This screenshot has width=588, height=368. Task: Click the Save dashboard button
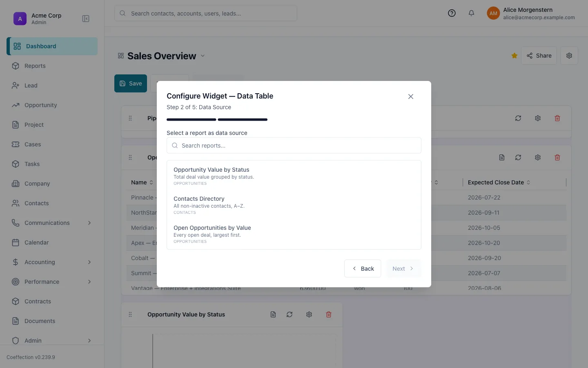[131, 83]
